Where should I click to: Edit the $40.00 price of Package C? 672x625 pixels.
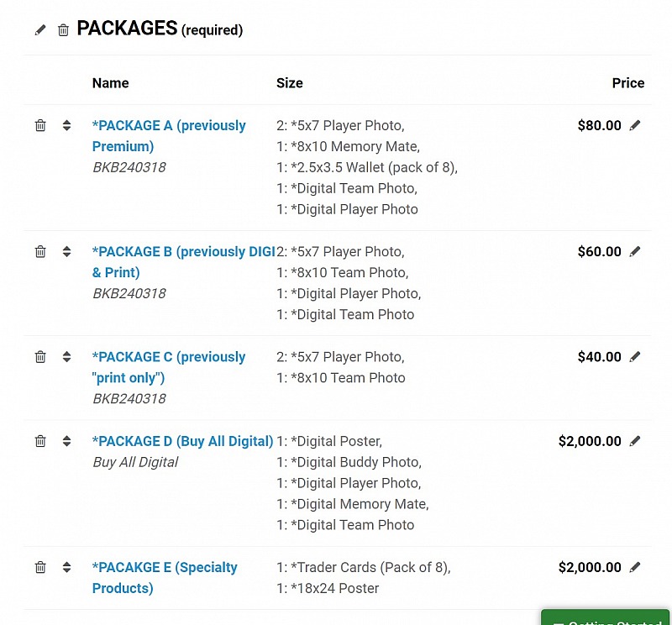(635, 357)
